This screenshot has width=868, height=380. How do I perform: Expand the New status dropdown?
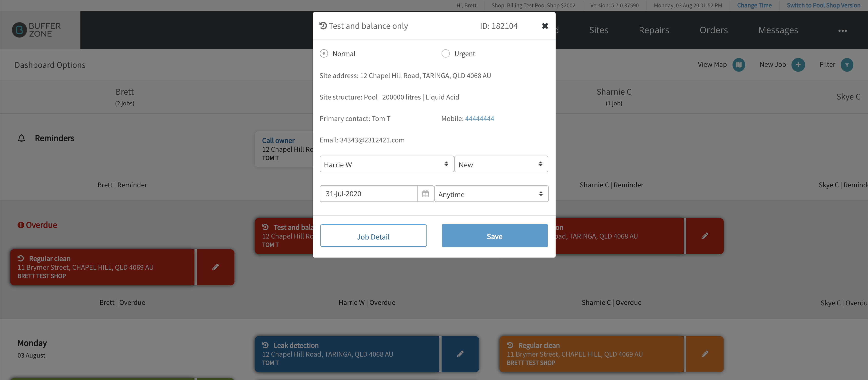[x=501, y=164]
